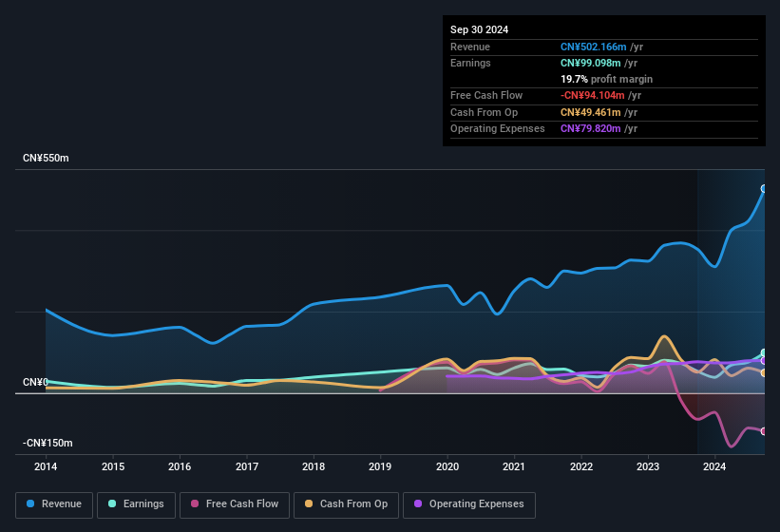Click the Cash From Op label in tooltip
Viewport: 780px width, 532px height.
484,112
